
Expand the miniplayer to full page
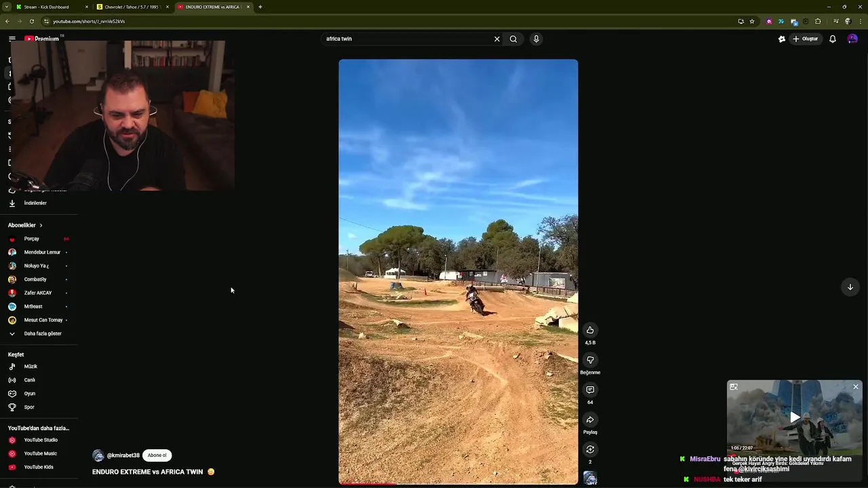[x=734, y=386]
